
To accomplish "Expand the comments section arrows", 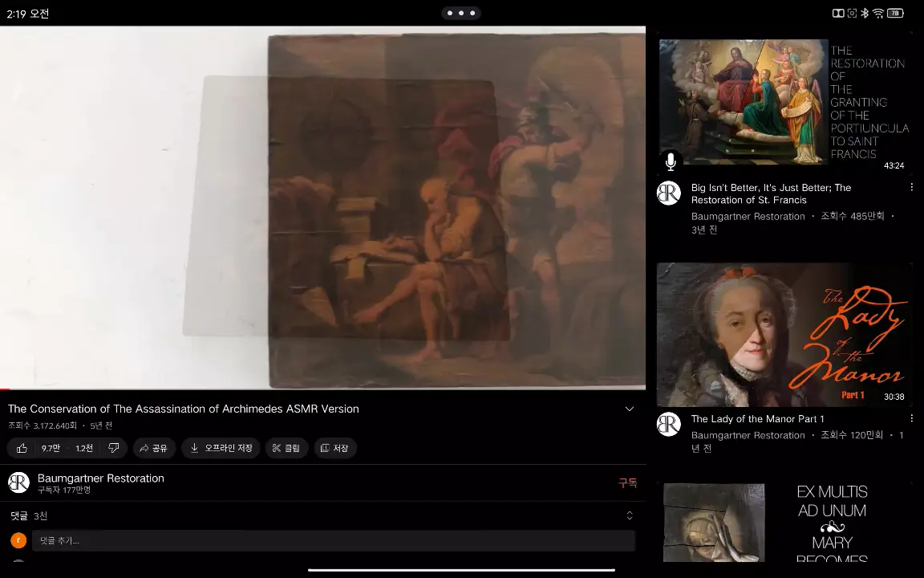I will [x=630, y=515].
